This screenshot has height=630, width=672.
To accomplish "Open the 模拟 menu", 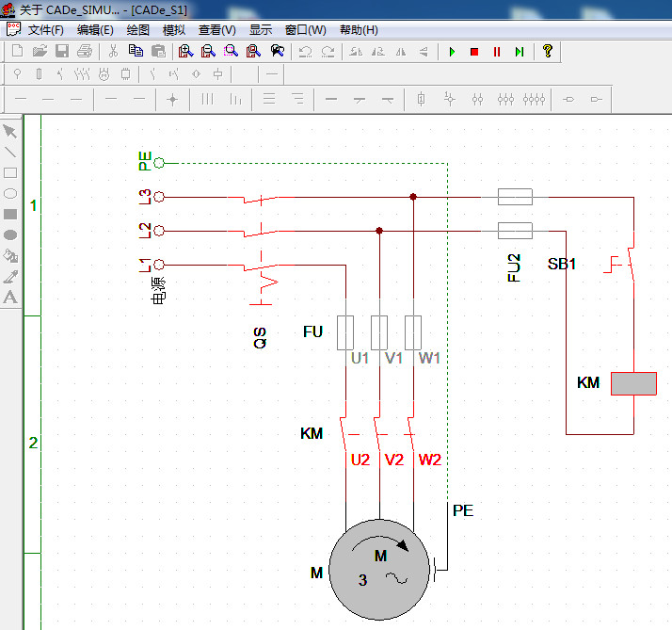I will tap(174, 30).
